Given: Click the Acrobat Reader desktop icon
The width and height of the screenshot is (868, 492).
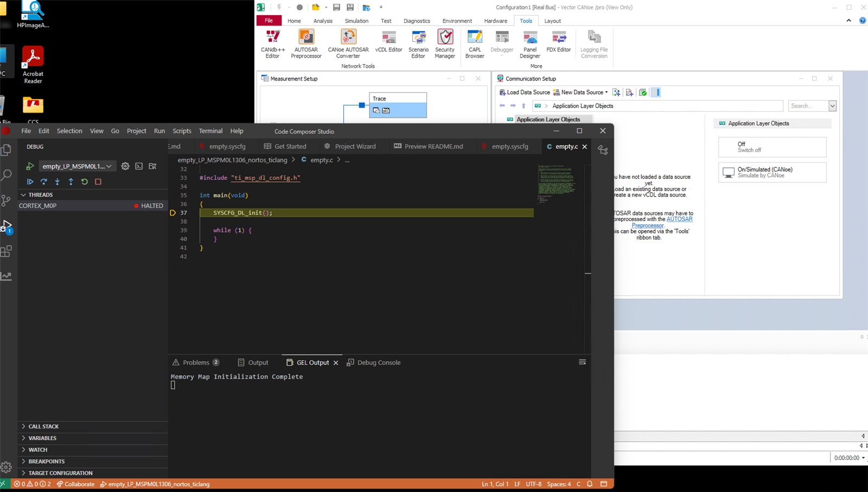Looking at the screenshot, I should pos(33,65).
